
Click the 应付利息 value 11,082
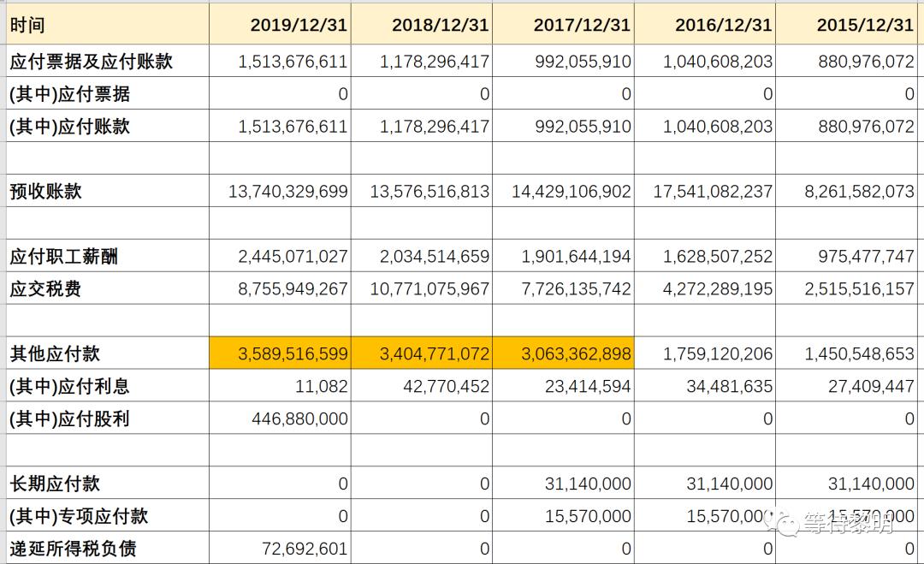click(324, 386)
